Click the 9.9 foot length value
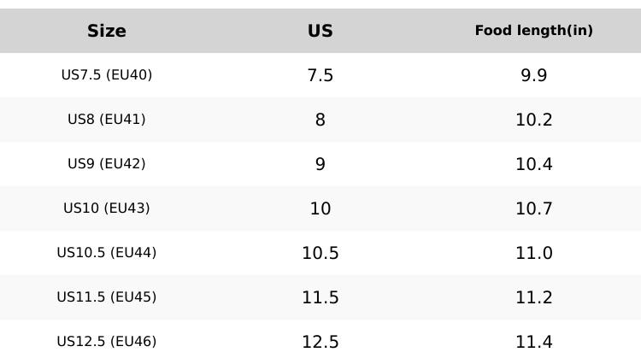 [534, 75]
